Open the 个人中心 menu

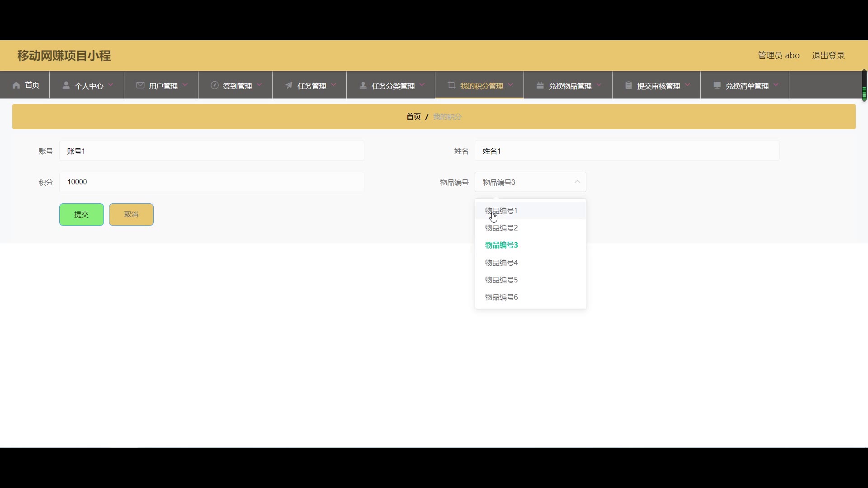pos(87,85)
